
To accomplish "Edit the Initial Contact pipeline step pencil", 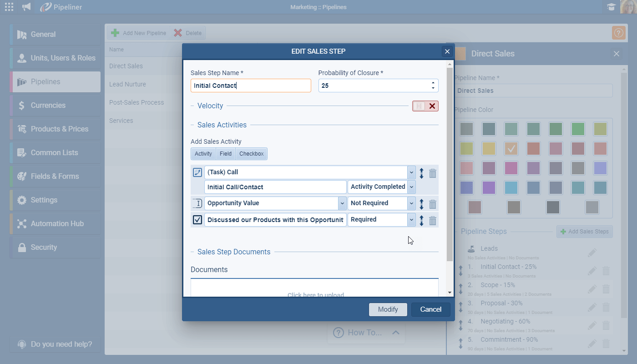I will [x=592, y=271].
